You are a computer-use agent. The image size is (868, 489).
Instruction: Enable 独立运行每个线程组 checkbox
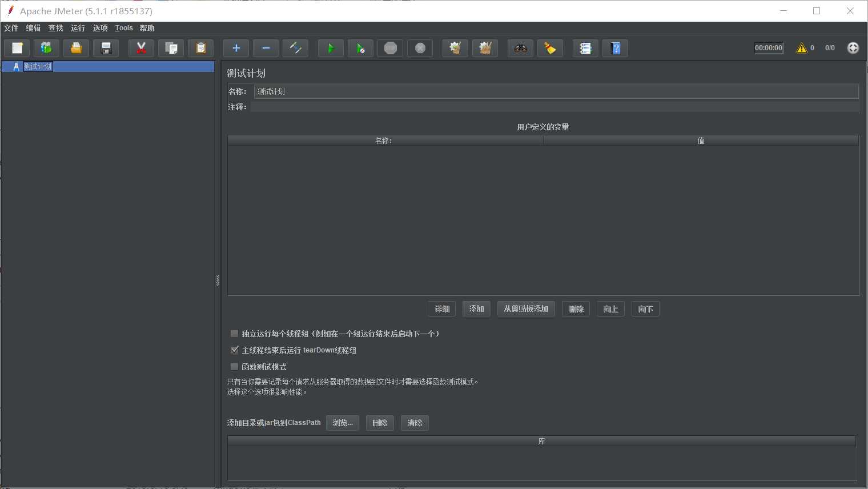click(x=234, y=334)
